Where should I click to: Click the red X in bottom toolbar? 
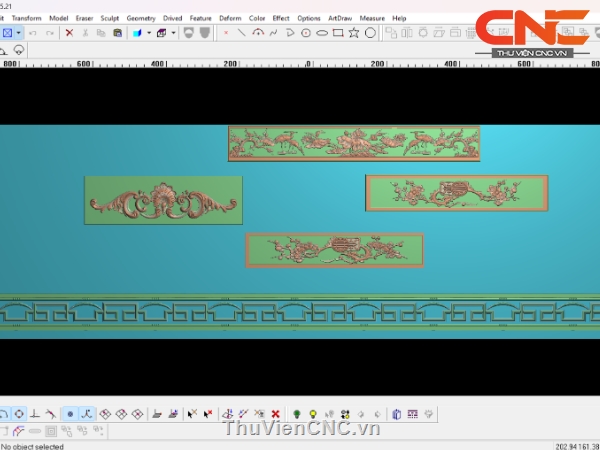pos(275,413)
